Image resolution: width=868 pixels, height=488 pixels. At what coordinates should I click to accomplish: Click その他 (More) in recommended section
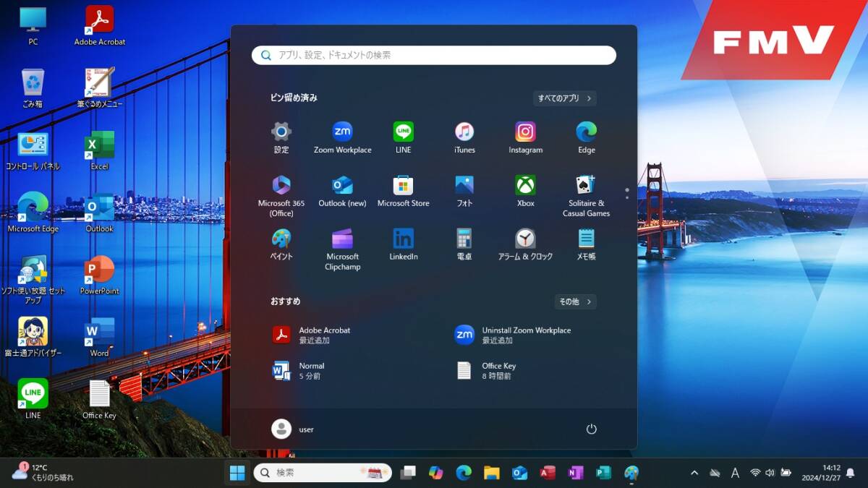(x=576, y=301)
